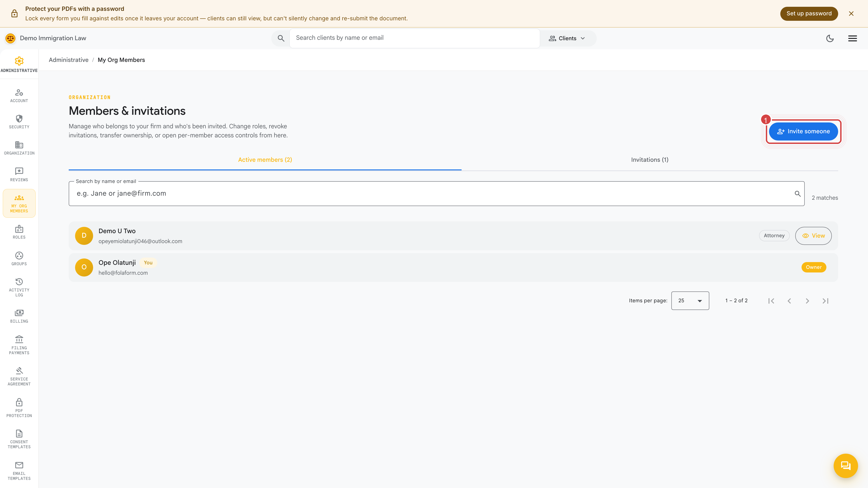The height and width of the screenshot is (488, 868).
Task: View the Activity Log
Action: coord(19,288)
